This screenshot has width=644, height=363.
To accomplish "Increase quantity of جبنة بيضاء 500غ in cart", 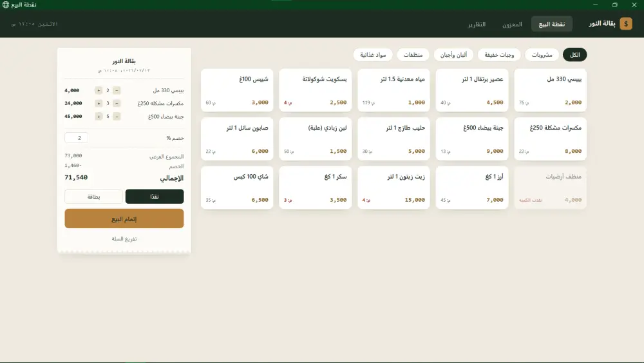I will coord(99,117).
